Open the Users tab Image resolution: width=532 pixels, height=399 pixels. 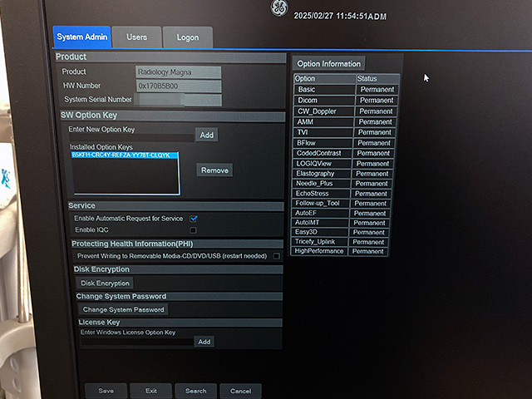point(136,37)
